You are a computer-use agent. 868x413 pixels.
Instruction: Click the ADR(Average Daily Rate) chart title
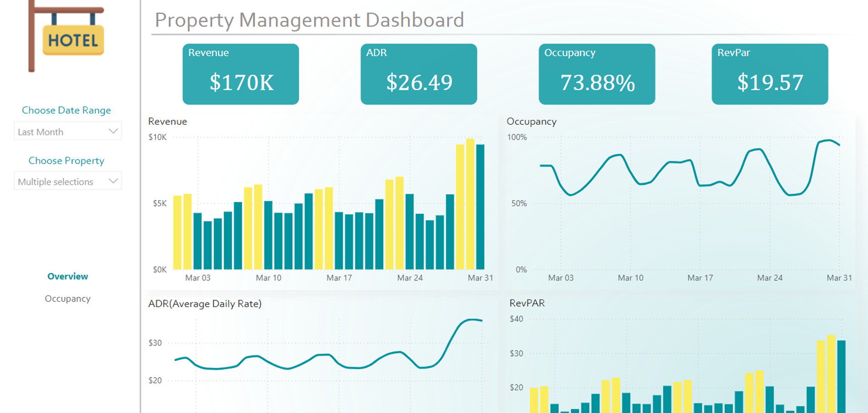(x=204, y=304)
